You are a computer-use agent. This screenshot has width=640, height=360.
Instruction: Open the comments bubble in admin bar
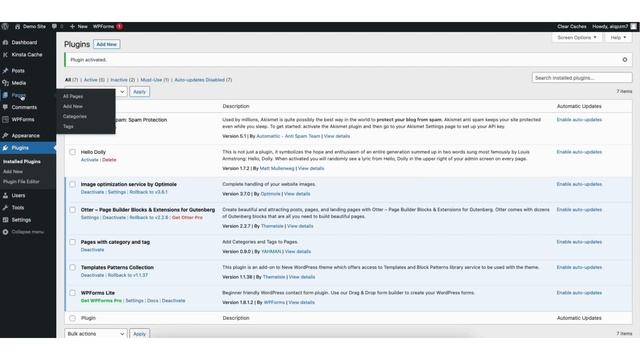tap(54, 27)
